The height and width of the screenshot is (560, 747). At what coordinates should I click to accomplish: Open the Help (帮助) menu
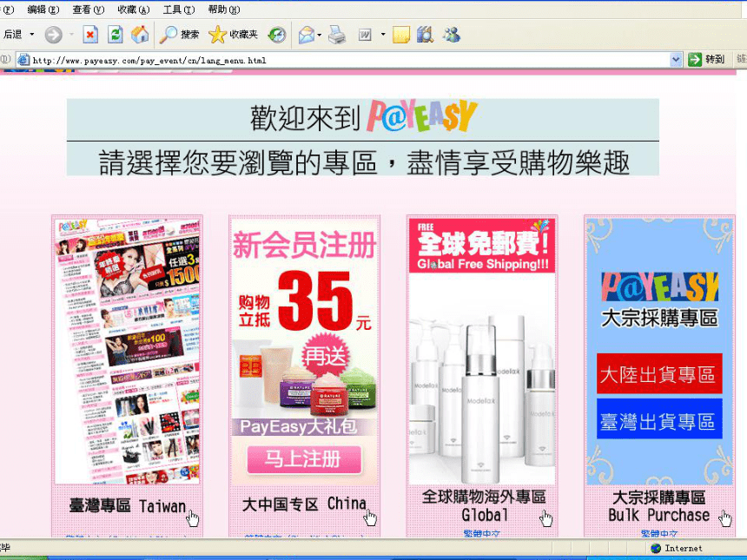[224, 10]
